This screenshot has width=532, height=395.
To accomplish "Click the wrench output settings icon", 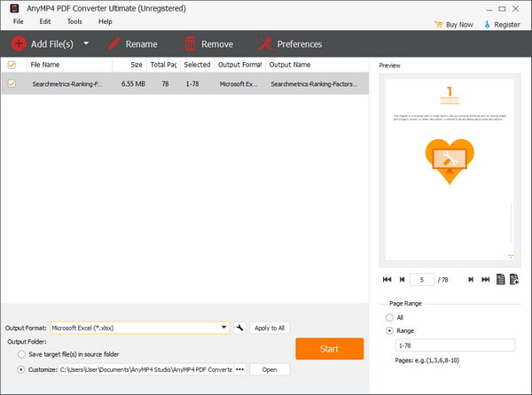I will 240,328.
